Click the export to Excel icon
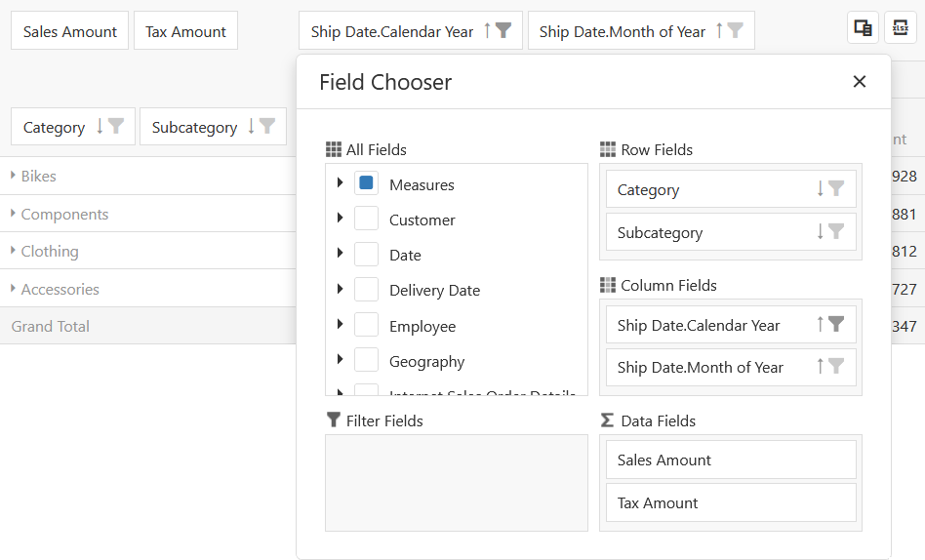Viewport: 925px width, 560px height. 900,28
